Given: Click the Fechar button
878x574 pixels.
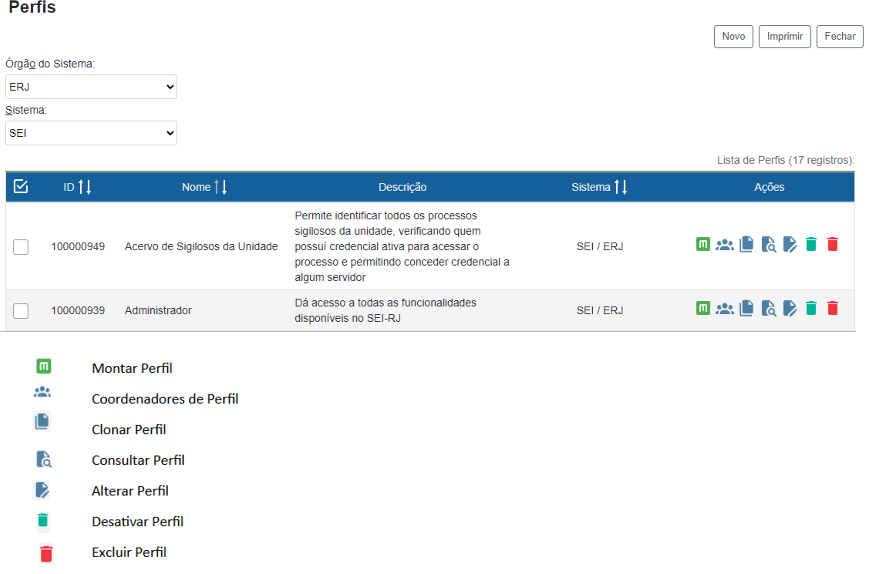Looking at the screenshot, I should tap(840, 36).
